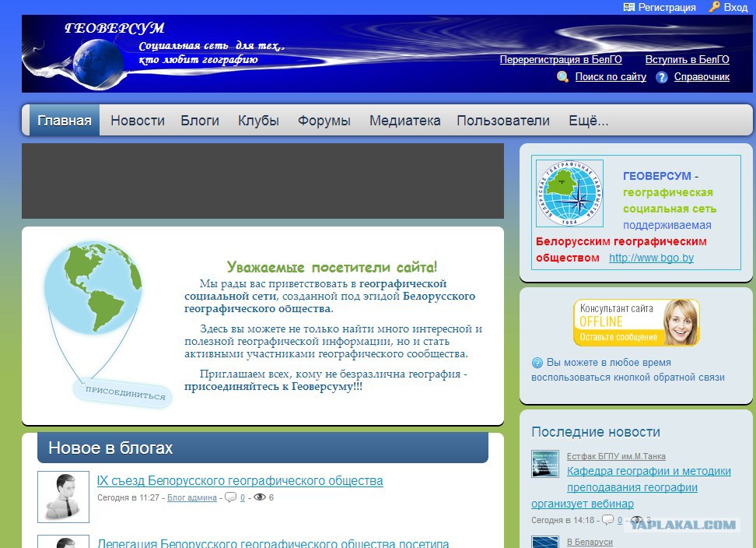
Task: Click the 'Новое в блогах' header
Action: pyautogui.click(x=263, y=448)
